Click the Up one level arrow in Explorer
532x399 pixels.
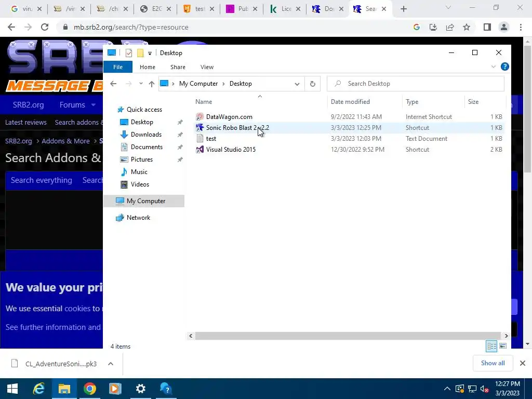click(151, 84)
